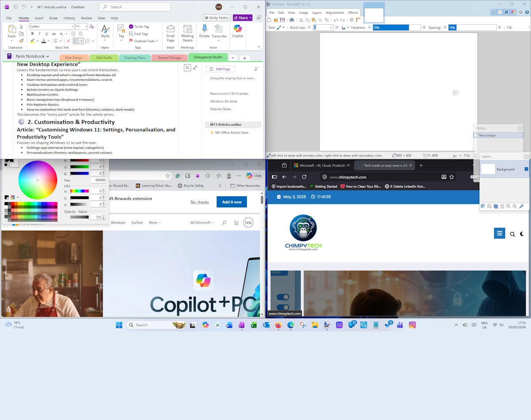The height and width of the screenshot is (420, 531).
Task: Click the page search magnifier in OneNote
Action: (188, 68)
